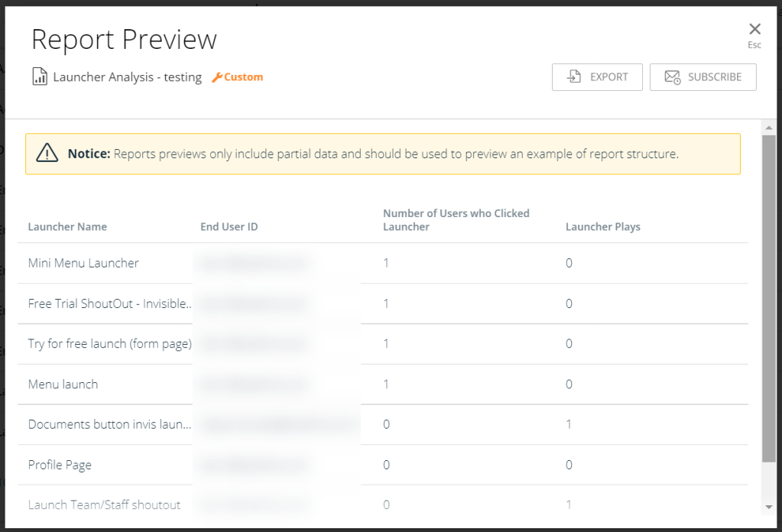Select the Profile Page row
This screenshot has width=782, height=532.
[60, 465]
